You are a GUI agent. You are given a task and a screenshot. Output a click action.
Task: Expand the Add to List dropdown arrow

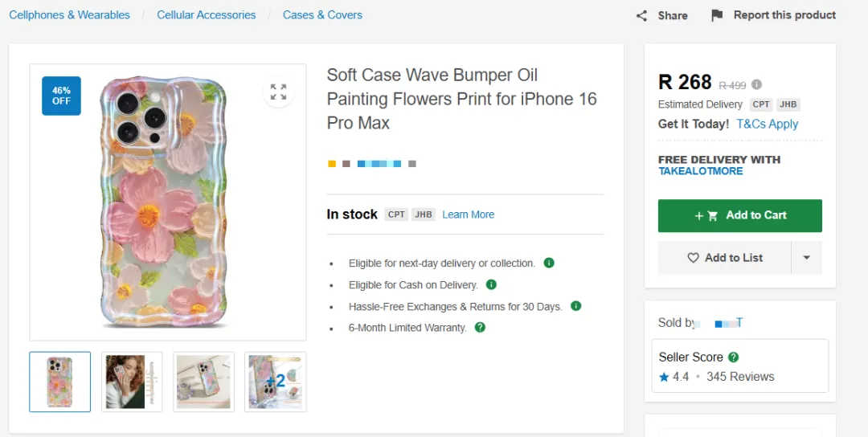click(x=806, y=258)
